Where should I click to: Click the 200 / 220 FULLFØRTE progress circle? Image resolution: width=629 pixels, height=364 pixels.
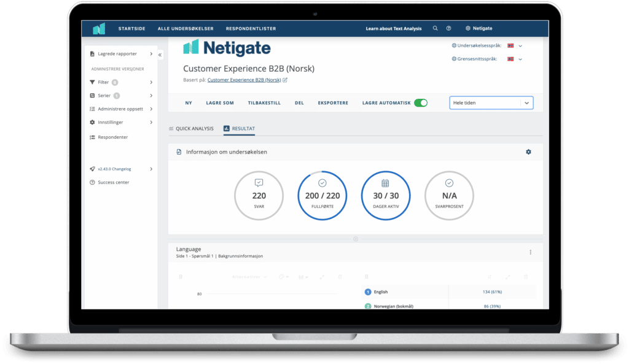click(322, 196)
